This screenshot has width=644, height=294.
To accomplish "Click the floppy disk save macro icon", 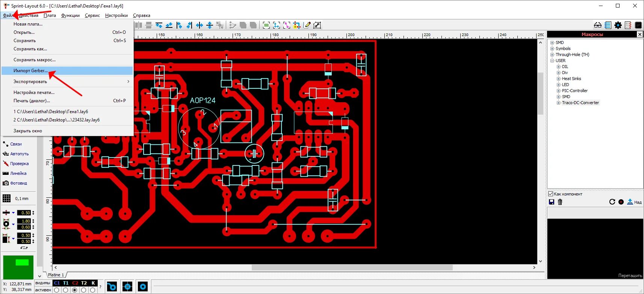I will click(552, 202).
